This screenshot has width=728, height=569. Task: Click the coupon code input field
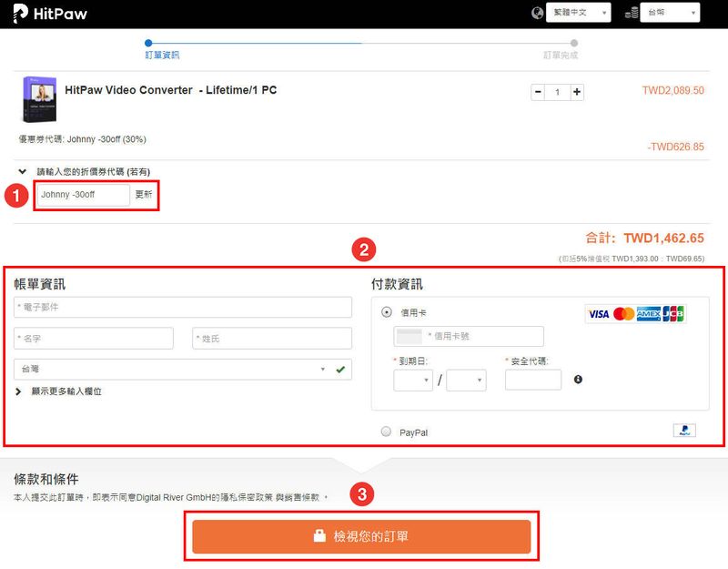(83, 195)
